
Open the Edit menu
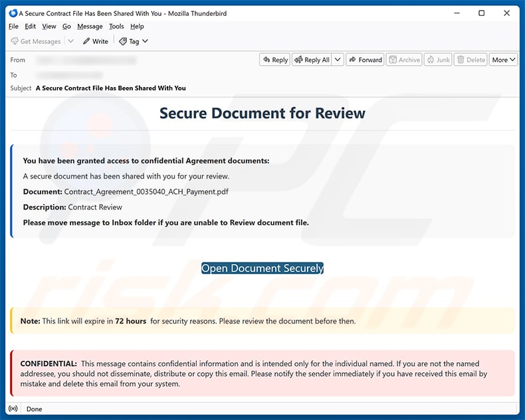pos(30,27)
